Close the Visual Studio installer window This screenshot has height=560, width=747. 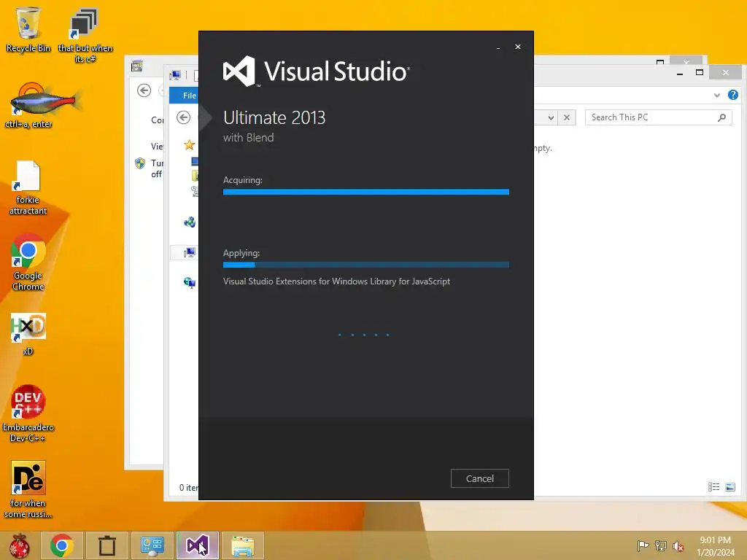pos(518,47)
